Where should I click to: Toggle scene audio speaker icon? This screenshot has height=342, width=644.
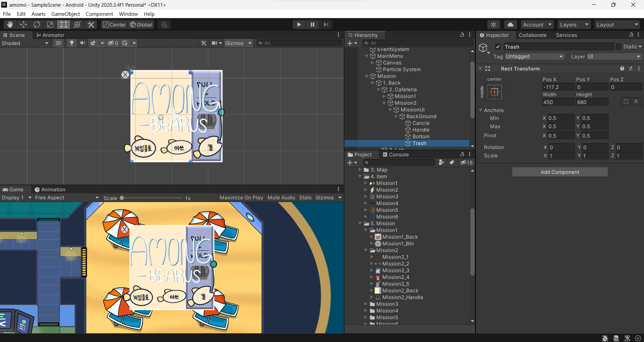[x=82, y=43]
